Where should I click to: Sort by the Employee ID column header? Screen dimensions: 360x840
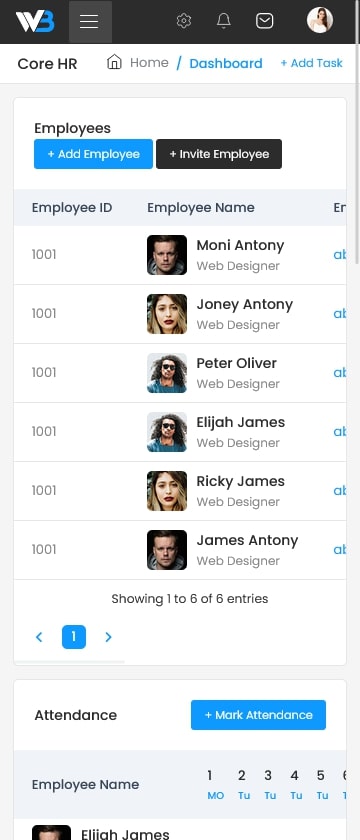(72, 207)
